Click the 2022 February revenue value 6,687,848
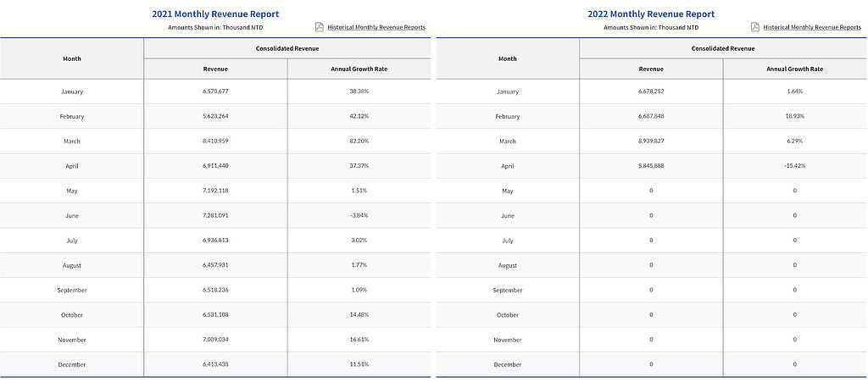Viewport: 868px width, 382px height. (x=651, y=116)
